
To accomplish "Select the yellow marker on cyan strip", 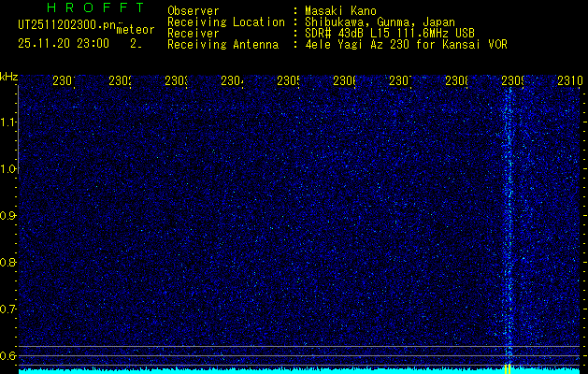I will tap(508, 368).
